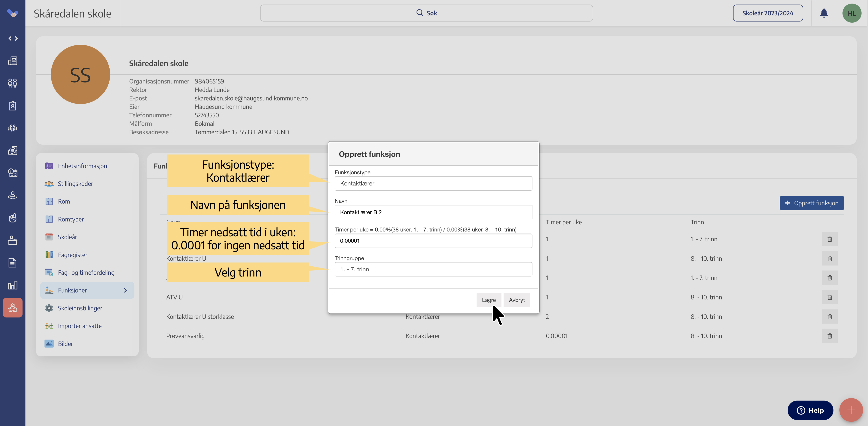Delete the Kontaktlærer U row with its trash icon

[830, 259]
